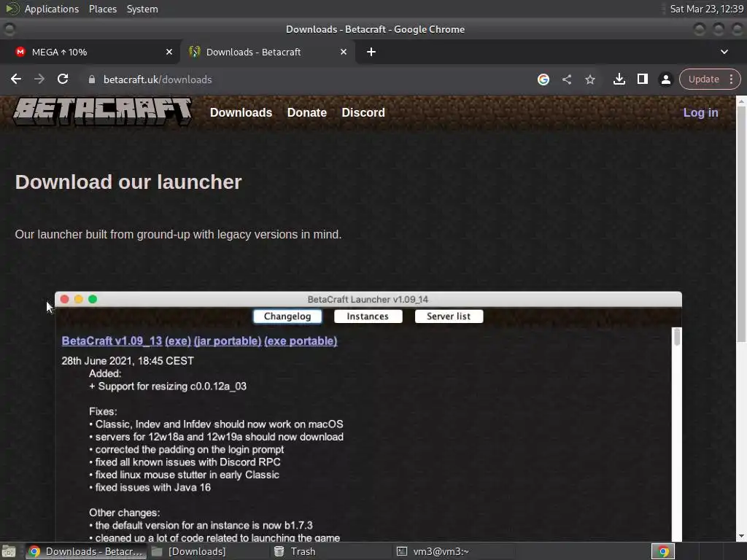Click the show desktop icon in taskbar
Viewport: 747px width, 560px height.
pyautogui.click(x=9, y=551)
